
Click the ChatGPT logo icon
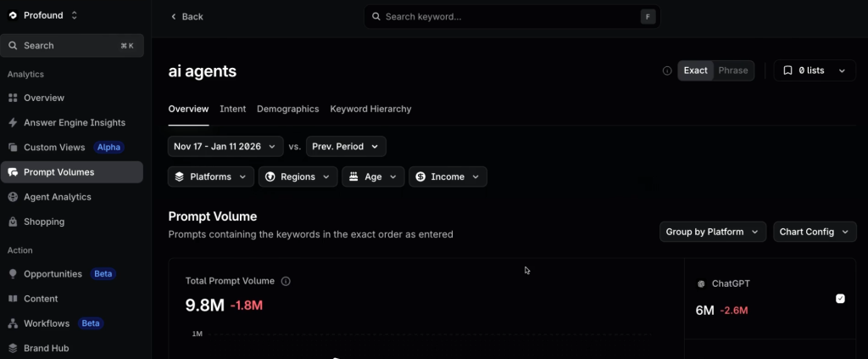(x=701, y=283)
